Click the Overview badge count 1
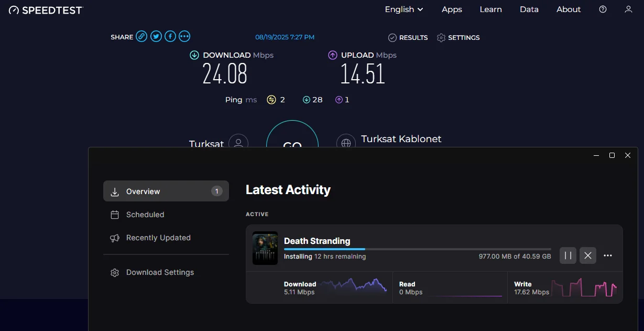Screen dimensions: 644x331 click(x=217, y=191)
